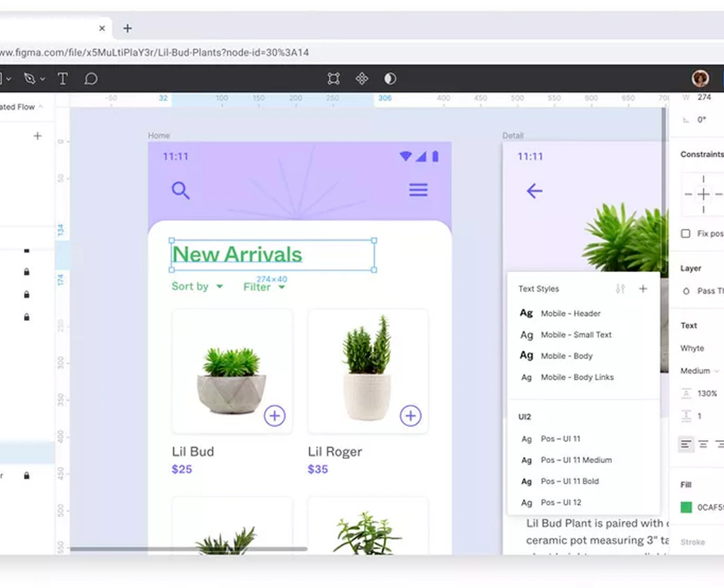Screen dimensions: 724x588
Task: Select the Lil Roger plant thumbnail
Action: pyautogui.click(x=368, y=372)
